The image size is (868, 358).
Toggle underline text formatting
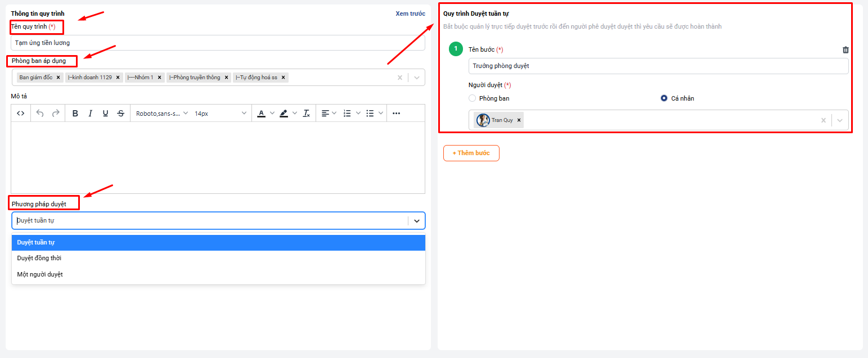click(x=105, y=114)
